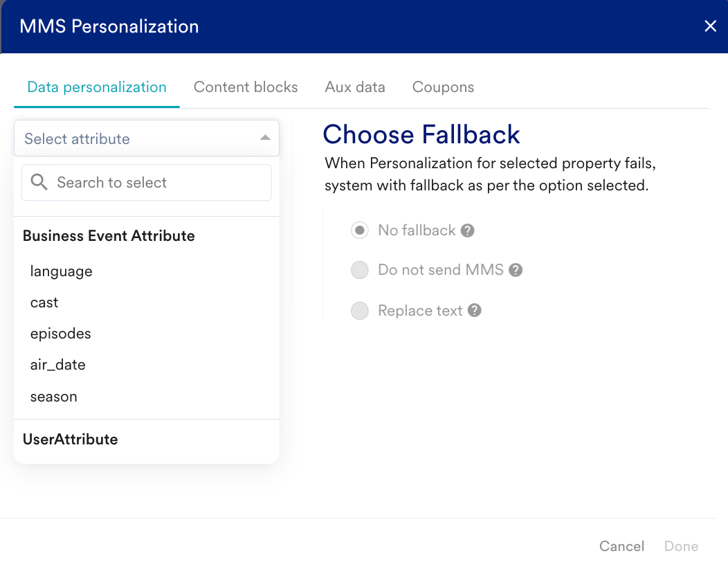728x569 pixels.
Task: Switch to the Content blocks tab
Action: tap(246, 87)
